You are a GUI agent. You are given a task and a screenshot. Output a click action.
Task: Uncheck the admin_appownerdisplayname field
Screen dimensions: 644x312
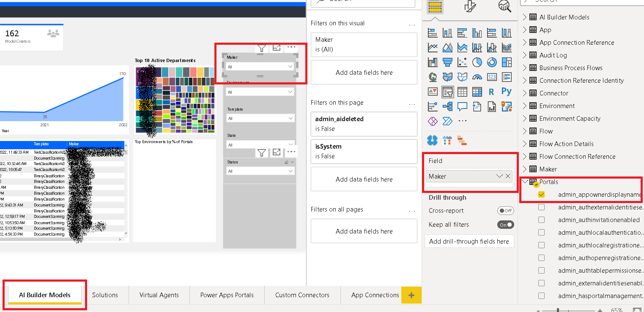(542, 194)
